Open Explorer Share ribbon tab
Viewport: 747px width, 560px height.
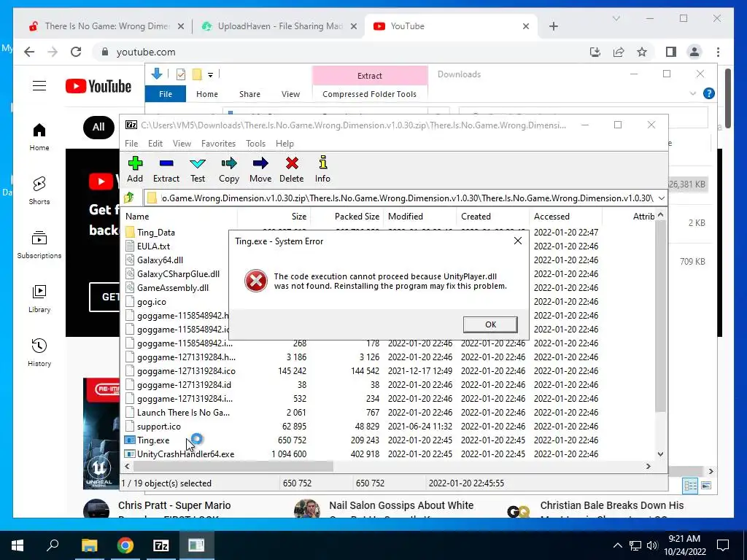249,94
